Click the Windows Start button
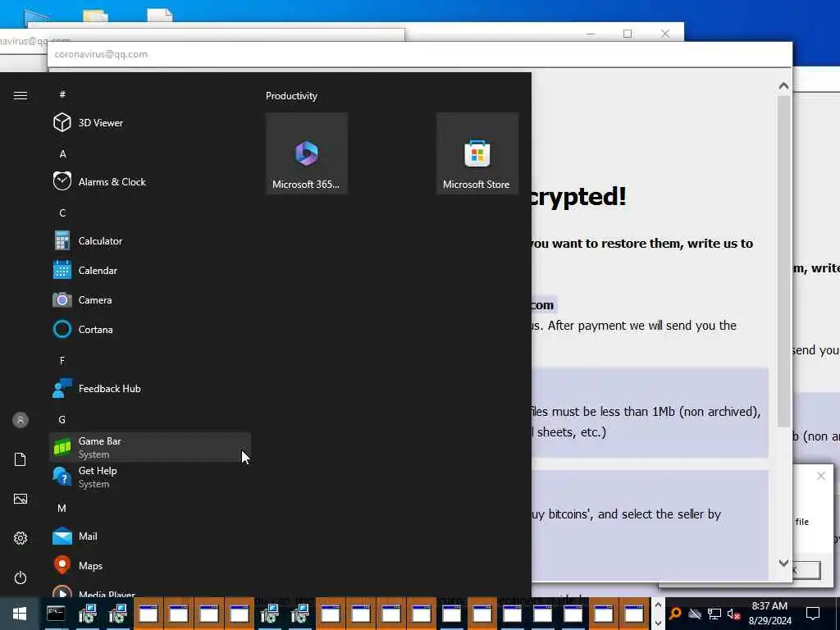This screenshot has height=630, width=840. pyautogui.click(x=20, y=614)
